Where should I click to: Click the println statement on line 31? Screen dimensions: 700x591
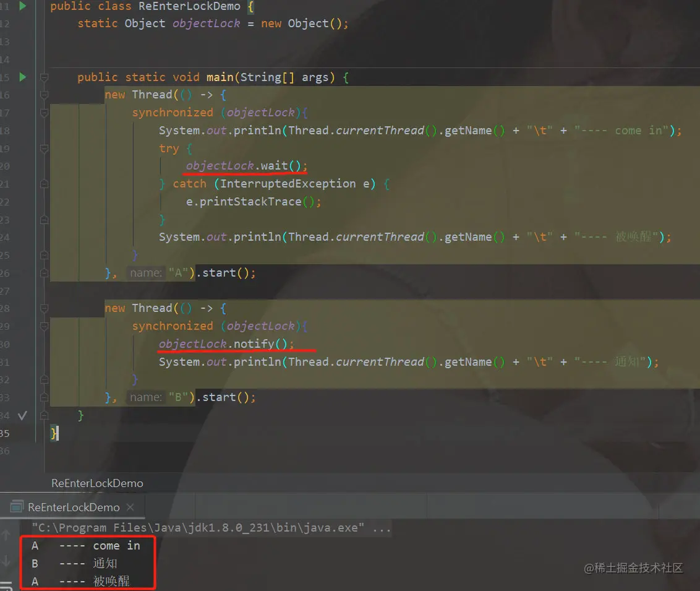(409, 362)
